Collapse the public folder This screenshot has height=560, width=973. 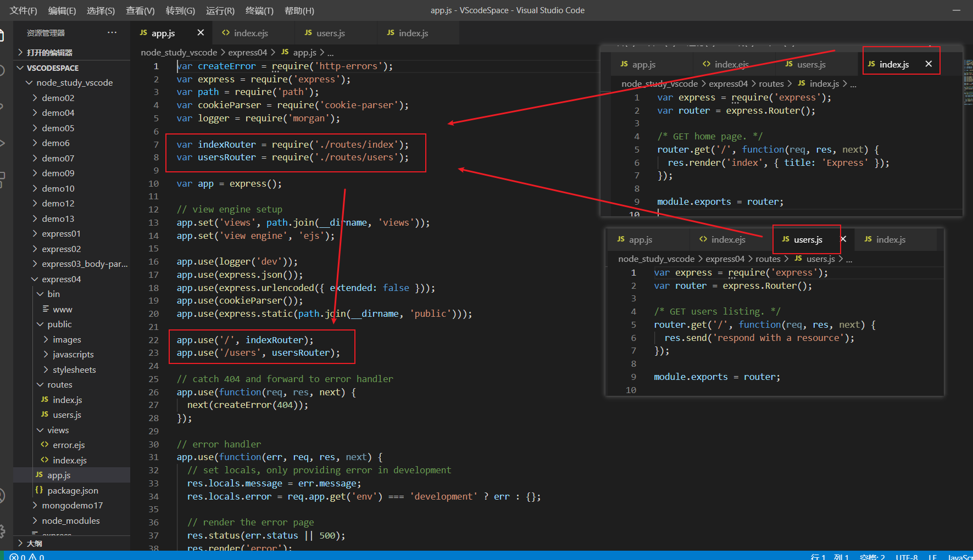pos(71,324)
